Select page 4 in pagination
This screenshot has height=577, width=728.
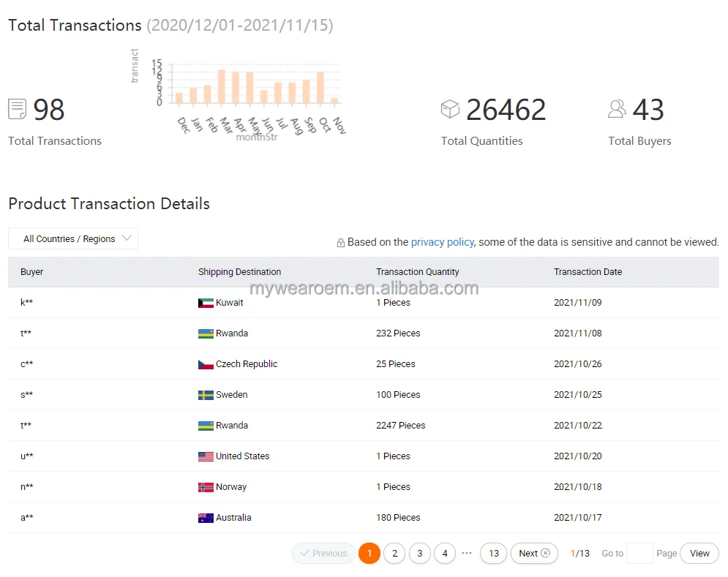tap(445, 554)
